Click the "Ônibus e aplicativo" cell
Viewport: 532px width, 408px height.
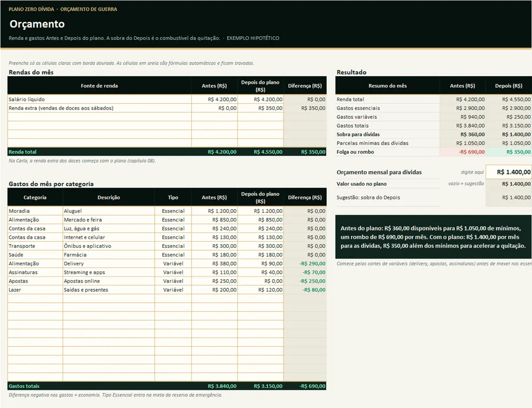click(x=109, y=246)
